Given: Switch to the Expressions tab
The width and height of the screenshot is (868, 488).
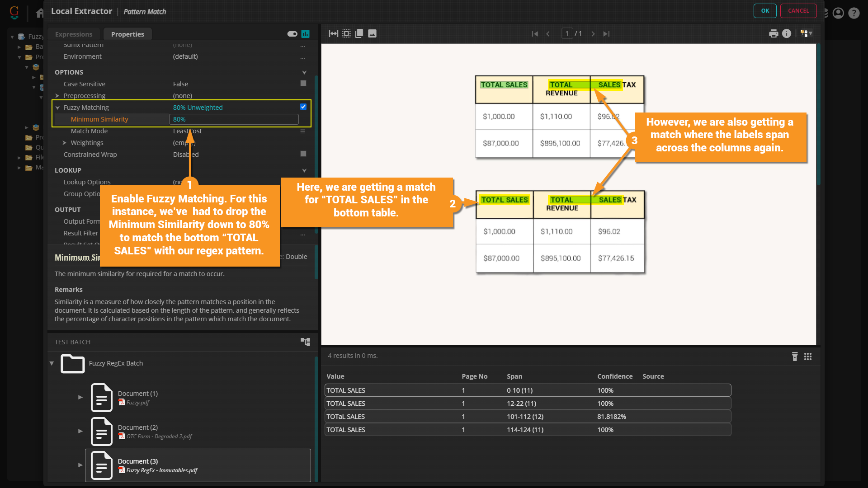Looking at the screenshot, I should (x=74, y=34).
